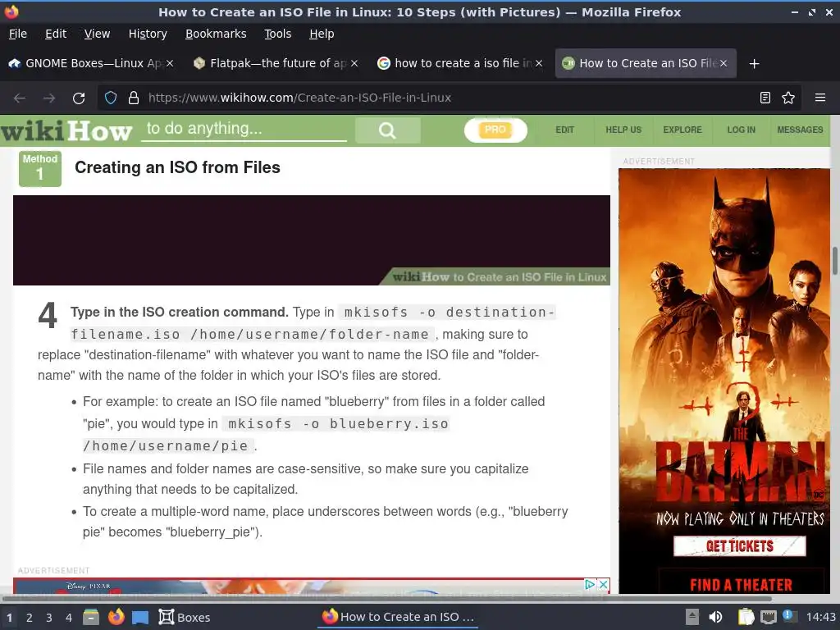Open the volume control tray icon
Image resolution: width=840 pixels, height=630 pixels.
click(715, 617)
